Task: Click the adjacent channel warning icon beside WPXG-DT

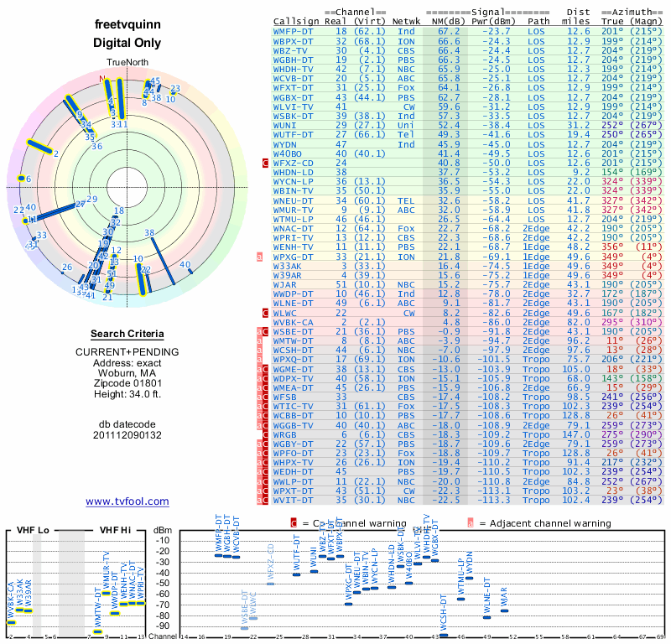Action: point(259,257)
